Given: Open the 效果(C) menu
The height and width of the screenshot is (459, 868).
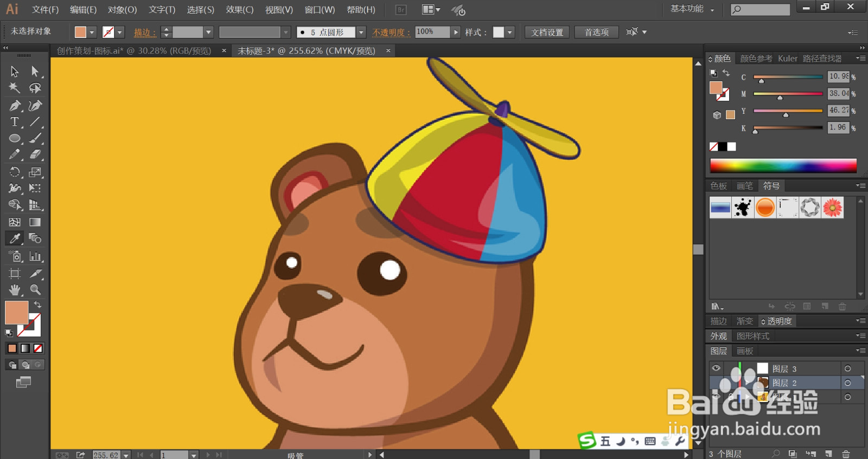Looking at the screenshot, I should [240, 10].
